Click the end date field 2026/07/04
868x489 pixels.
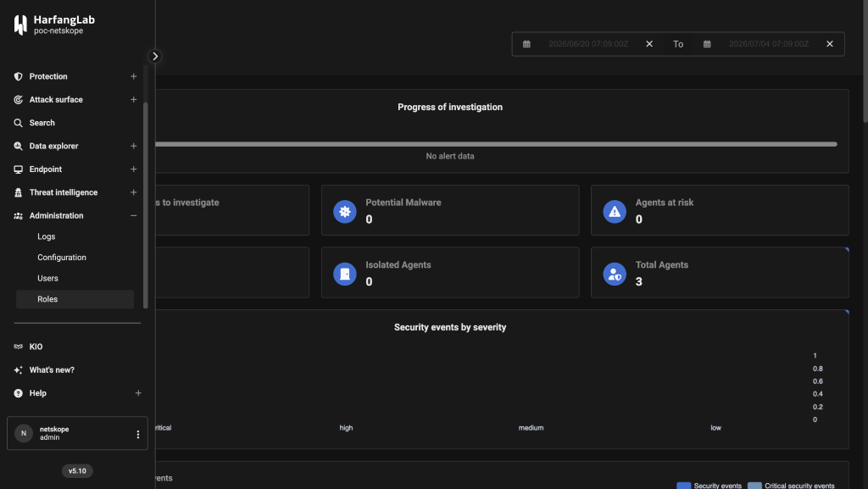click(x=769, y=44)
